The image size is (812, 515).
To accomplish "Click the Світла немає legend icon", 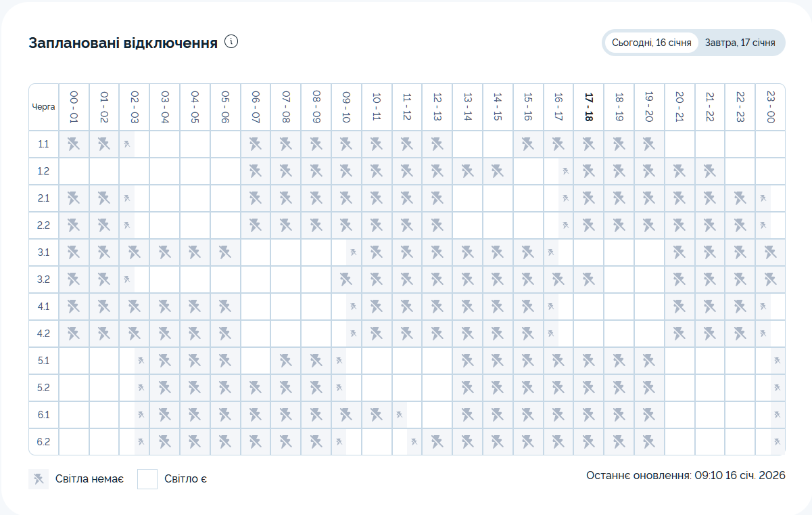I will (x=39, y=479).
